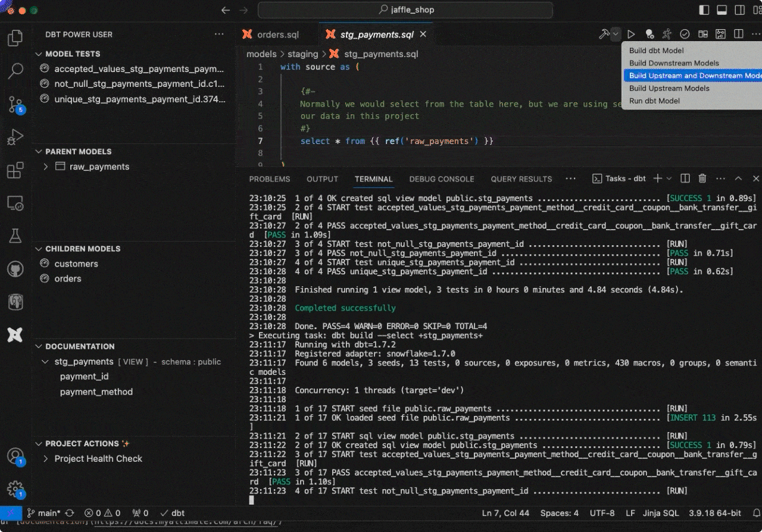The height and width of the screenshot is (532, 762).
Task: Open the new terminal launch profile dropdown
Action: 669,179
